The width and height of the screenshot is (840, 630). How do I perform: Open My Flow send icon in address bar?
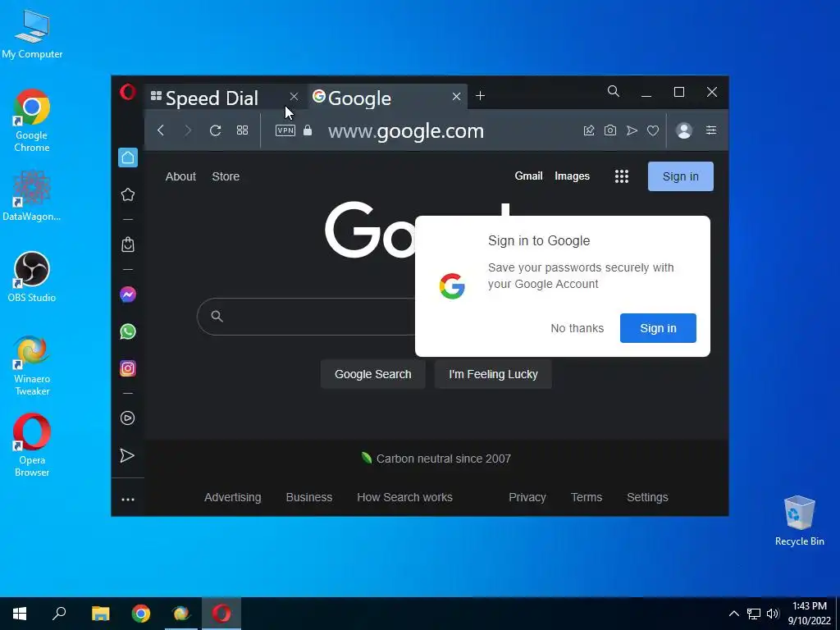coord(632,130)
